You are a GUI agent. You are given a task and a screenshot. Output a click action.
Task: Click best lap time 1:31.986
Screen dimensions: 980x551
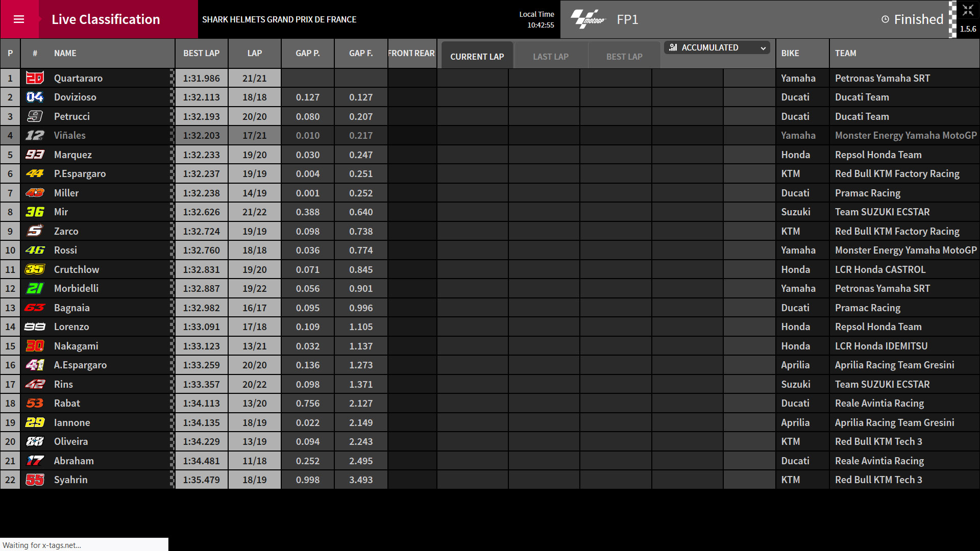pos(202,78)
